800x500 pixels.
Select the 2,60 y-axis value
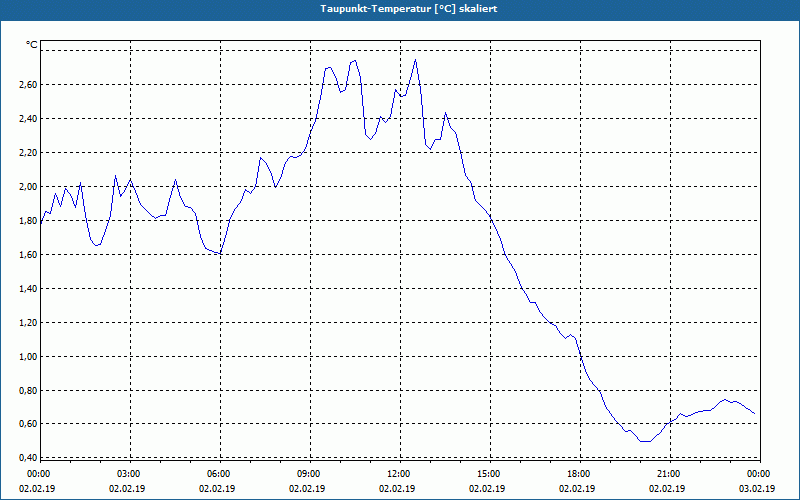point(28,85)
